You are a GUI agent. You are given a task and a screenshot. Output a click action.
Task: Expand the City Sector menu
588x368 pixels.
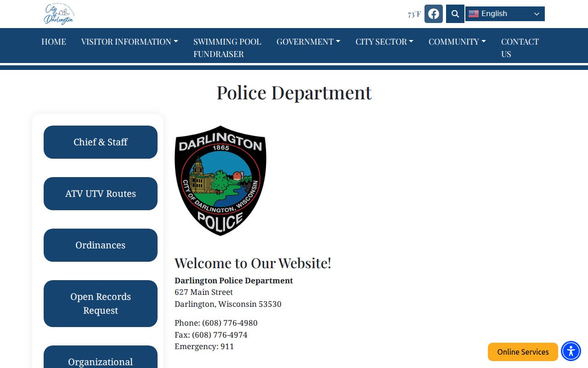click(x=384, y=41)
